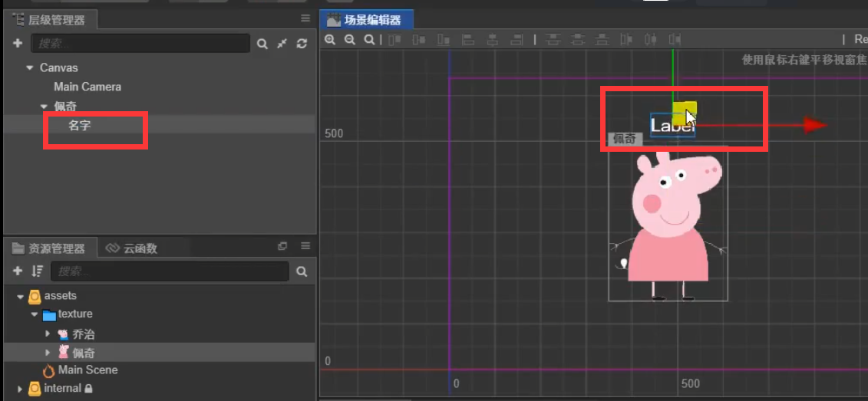Distribute nodes evenly by right edges

point(675,40)
